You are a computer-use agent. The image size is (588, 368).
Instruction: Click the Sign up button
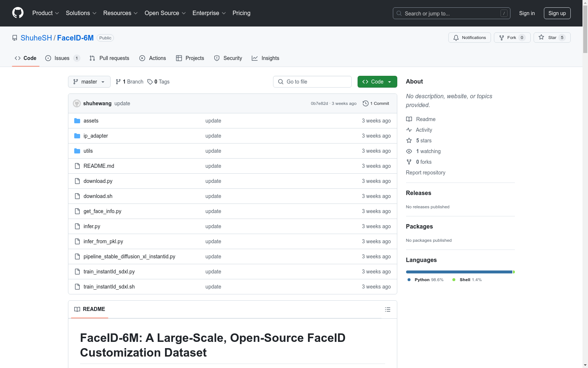coord(557,13)
